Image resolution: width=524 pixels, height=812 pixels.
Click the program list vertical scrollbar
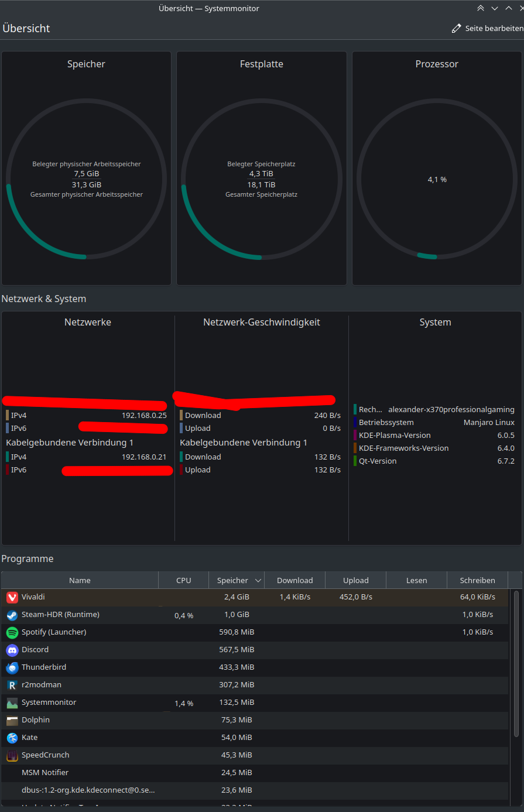coord(516,664)
